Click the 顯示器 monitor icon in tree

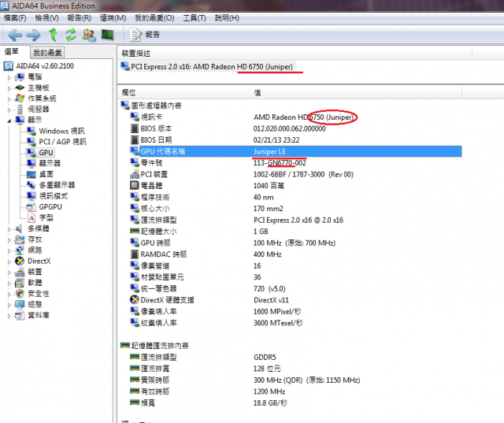pos(31,163)
